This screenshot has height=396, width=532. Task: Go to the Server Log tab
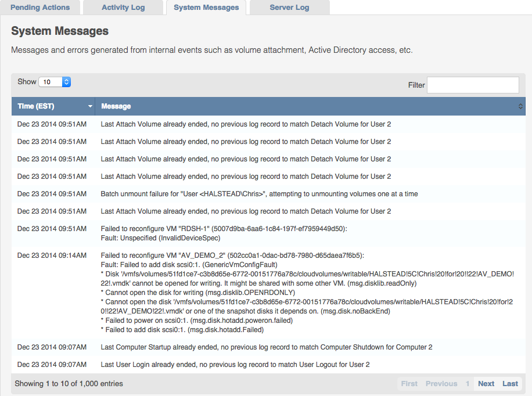(x=289, y=8)
